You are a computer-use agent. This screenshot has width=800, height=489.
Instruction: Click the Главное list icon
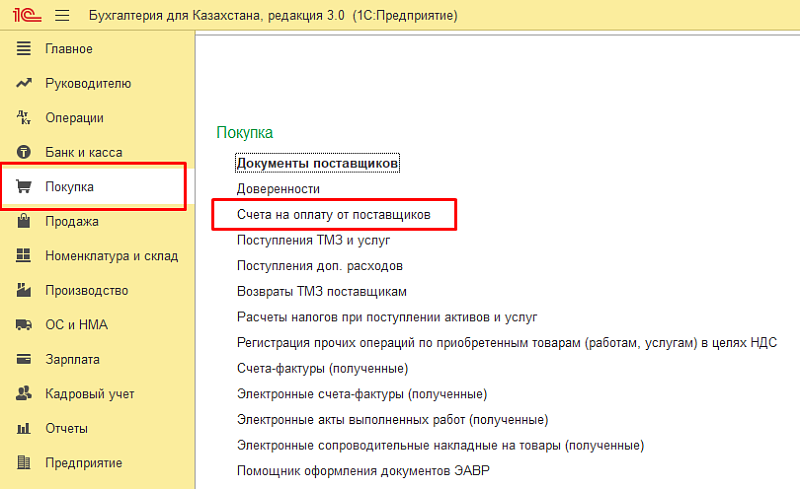click(x=25, y=49)
